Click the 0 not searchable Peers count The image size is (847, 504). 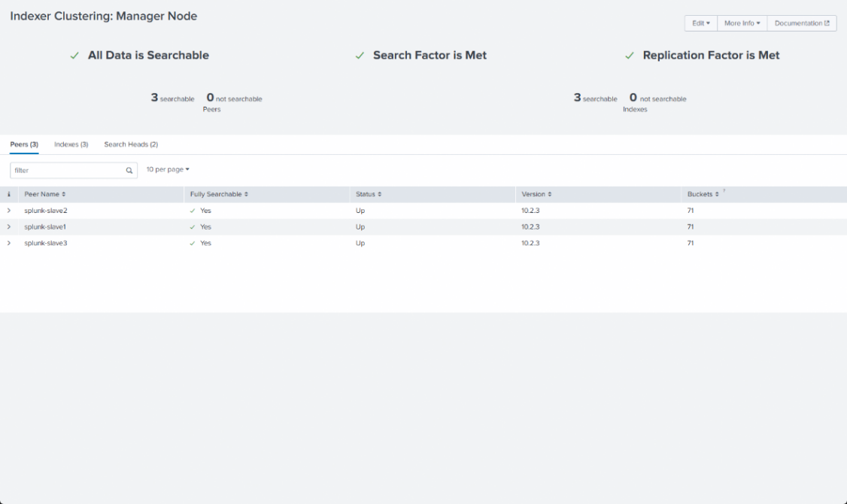click(235, 98)
